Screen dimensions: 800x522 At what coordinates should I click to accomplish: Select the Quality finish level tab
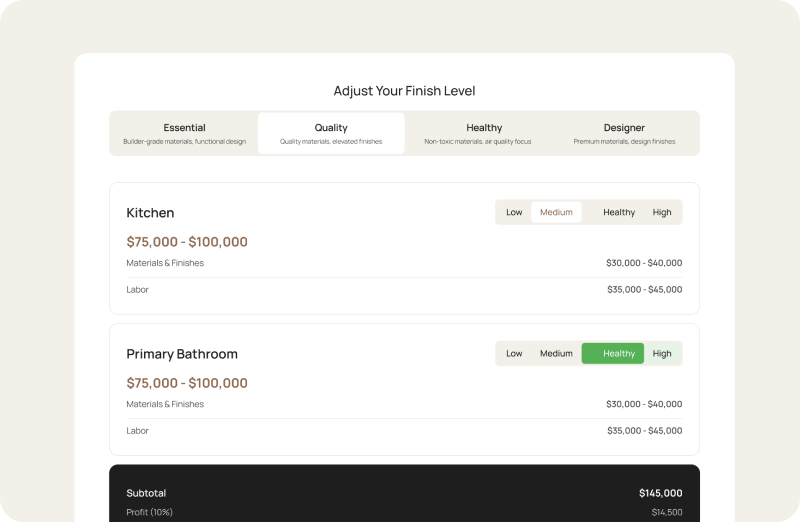(x=331, y=133)
